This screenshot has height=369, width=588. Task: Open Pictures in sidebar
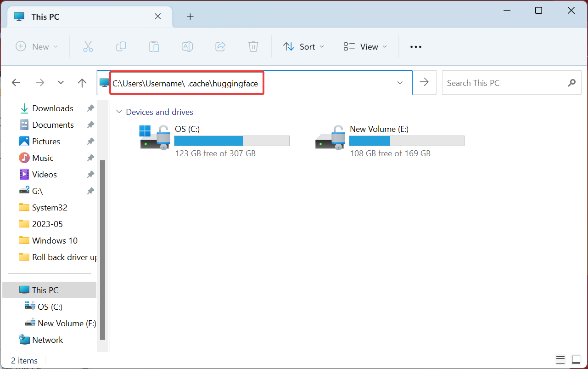(x=46, y=142)
